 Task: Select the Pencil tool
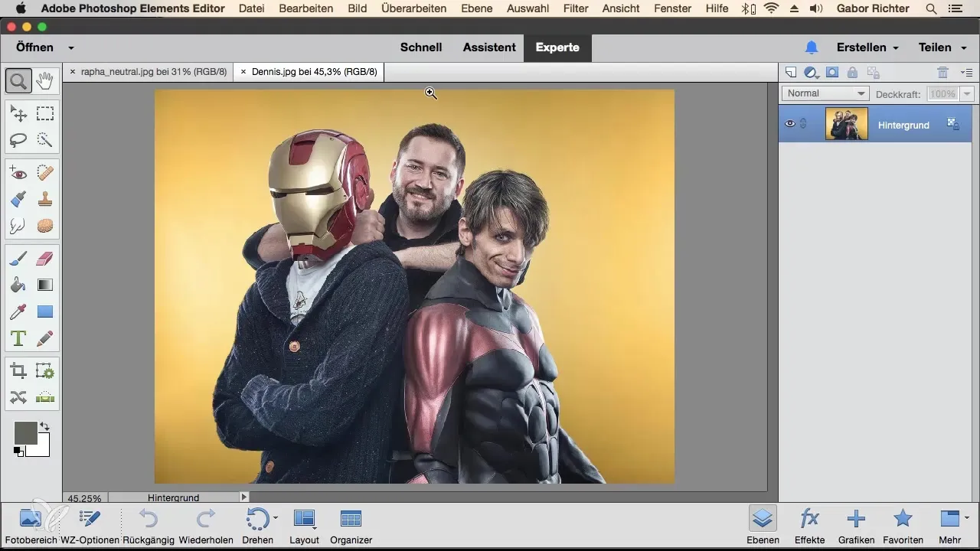tap(45, 337)
